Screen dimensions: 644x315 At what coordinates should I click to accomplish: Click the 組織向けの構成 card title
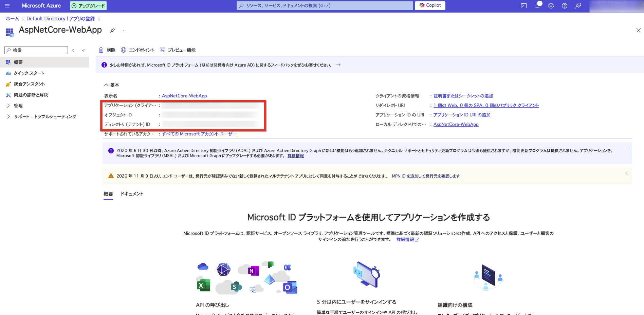pyautogui.click(x=455, y=305)
